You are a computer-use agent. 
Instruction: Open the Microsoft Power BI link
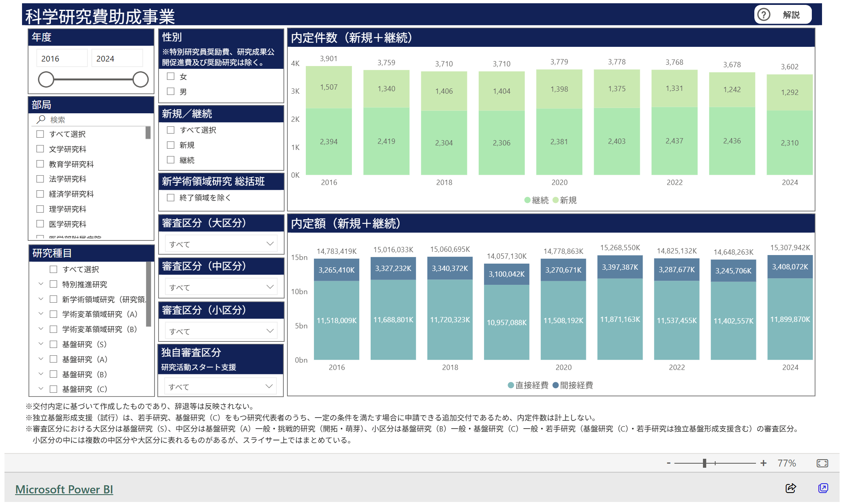(64, 489)
